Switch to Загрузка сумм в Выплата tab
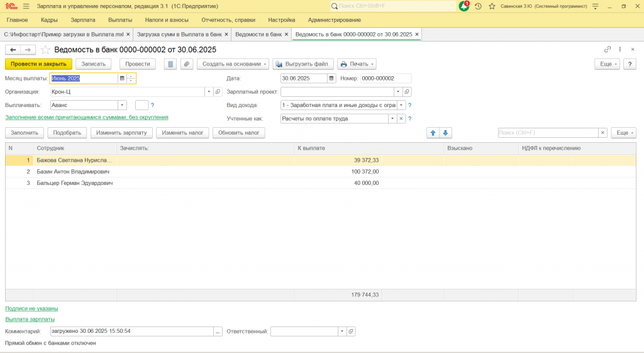 (x=179, y=35)
